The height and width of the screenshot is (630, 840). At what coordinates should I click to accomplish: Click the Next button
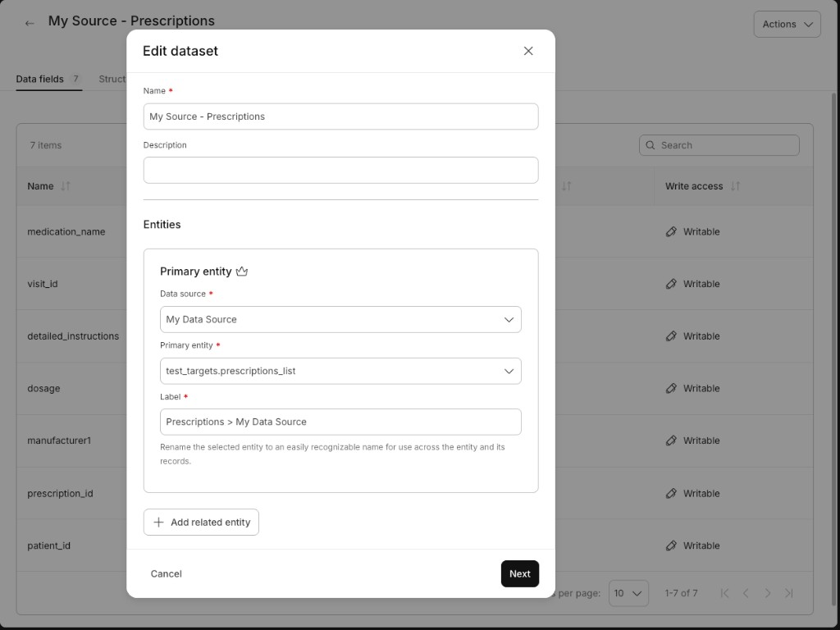pyautogui.click(x=519, y=573)
